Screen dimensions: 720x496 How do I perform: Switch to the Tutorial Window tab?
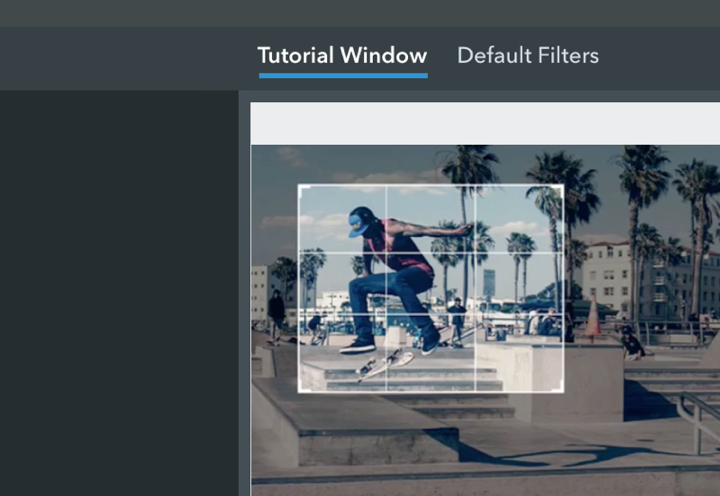tap(343, 56)
